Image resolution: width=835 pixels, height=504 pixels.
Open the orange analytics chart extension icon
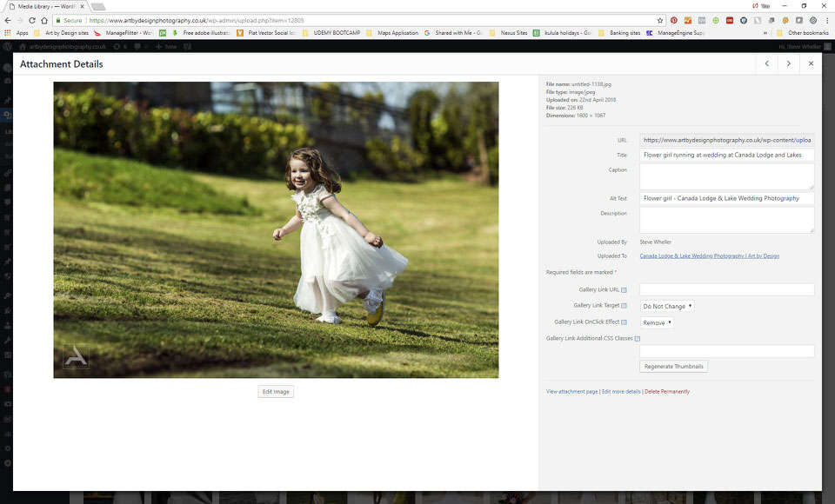688,20
